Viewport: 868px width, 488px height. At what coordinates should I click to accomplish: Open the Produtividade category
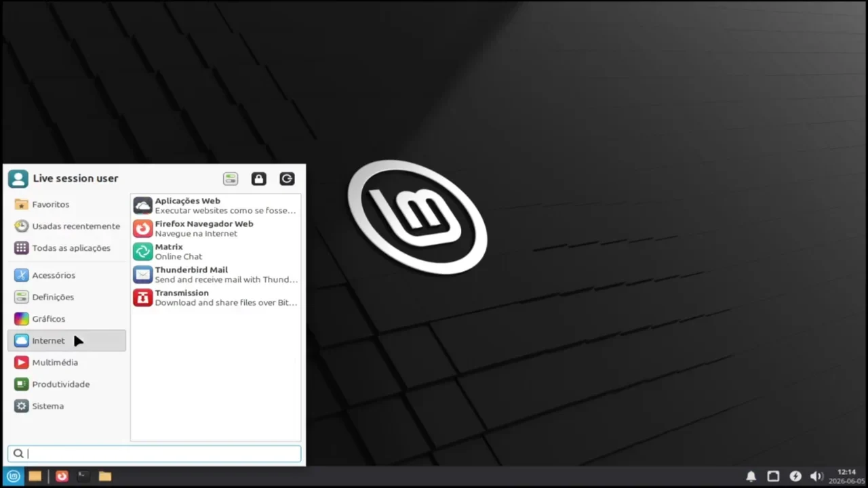(66, 384)
